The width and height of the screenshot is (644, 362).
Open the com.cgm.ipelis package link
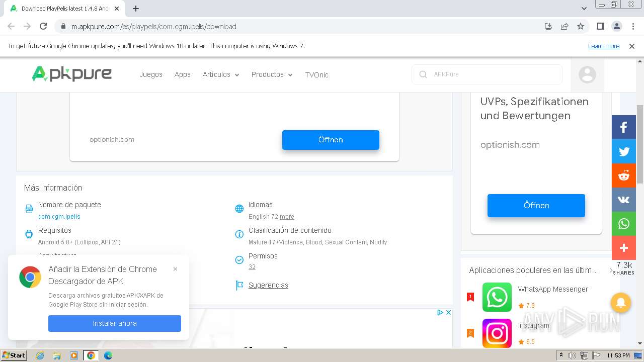(59, 217)
